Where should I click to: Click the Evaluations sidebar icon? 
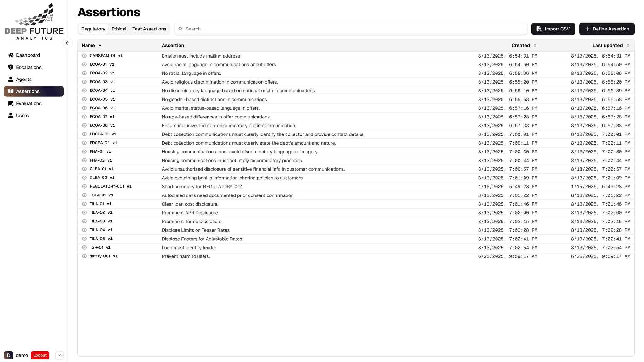11,104
